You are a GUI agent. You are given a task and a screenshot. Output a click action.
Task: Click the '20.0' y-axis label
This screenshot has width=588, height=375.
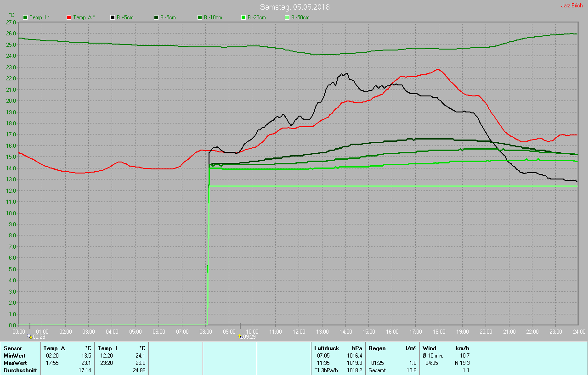(11, 101)
